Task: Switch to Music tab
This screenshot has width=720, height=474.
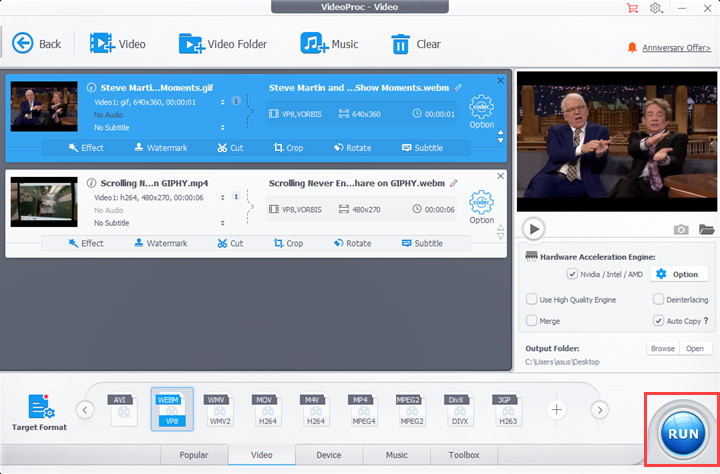Action: pos(397,455)
